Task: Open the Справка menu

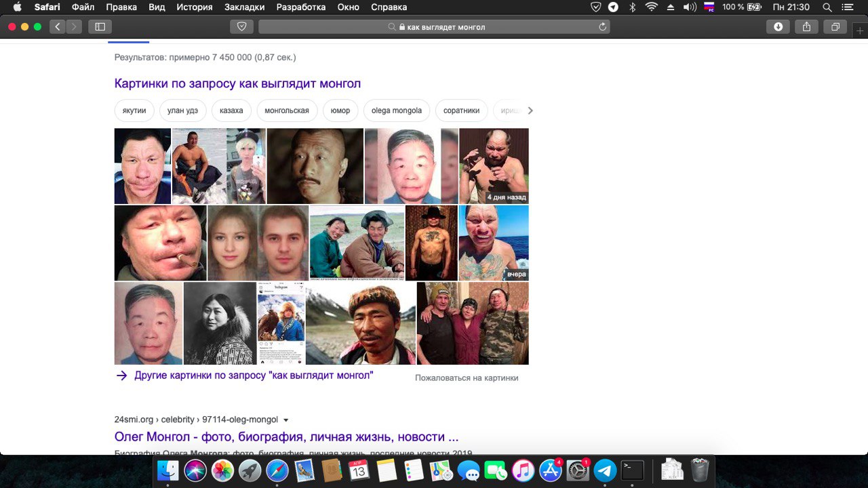Action: (389, 7)
